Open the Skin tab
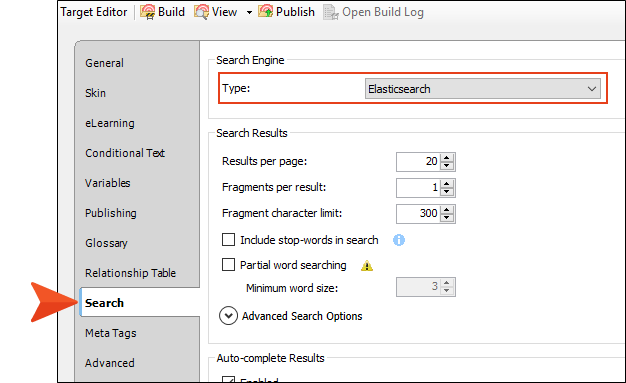 pyautogui.click(x=95, y=93)
